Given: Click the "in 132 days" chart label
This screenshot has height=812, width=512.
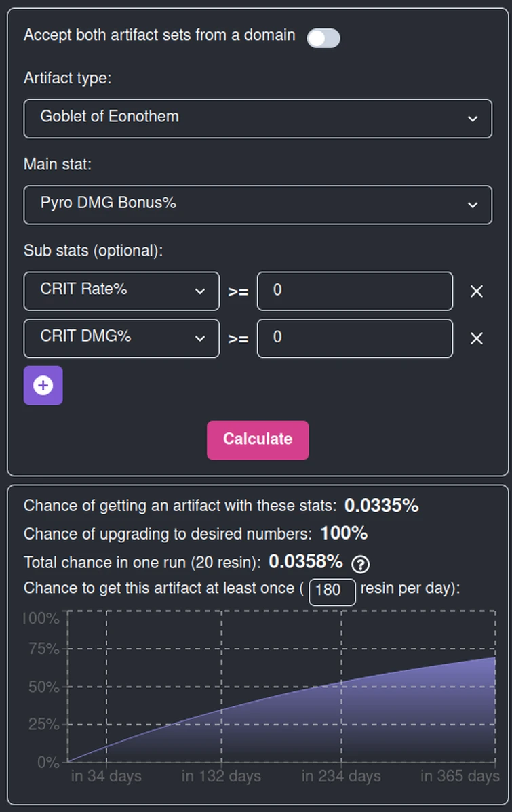Looking at the screenshot, I should pos(221,776).
